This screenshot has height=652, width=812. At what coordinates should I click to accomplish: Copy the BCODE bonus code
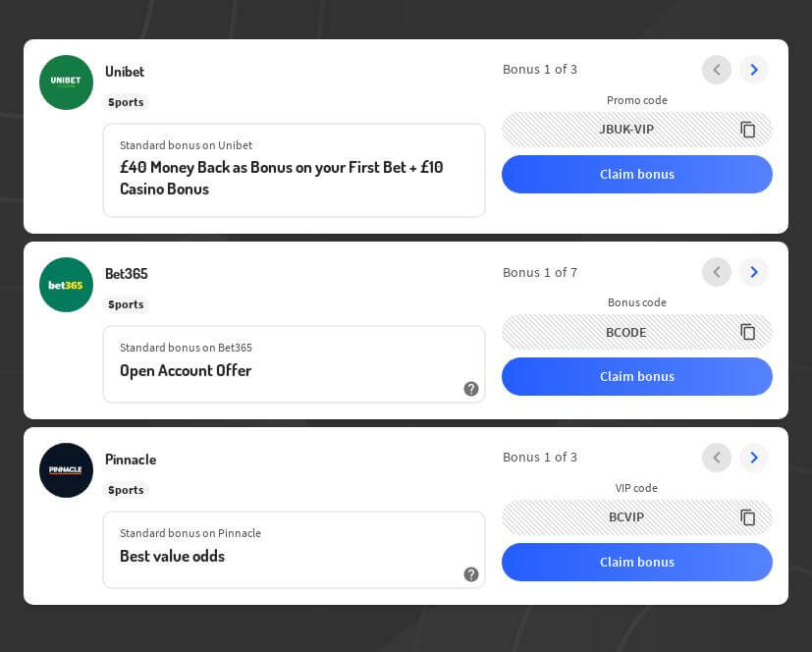(x=748, y=332)
